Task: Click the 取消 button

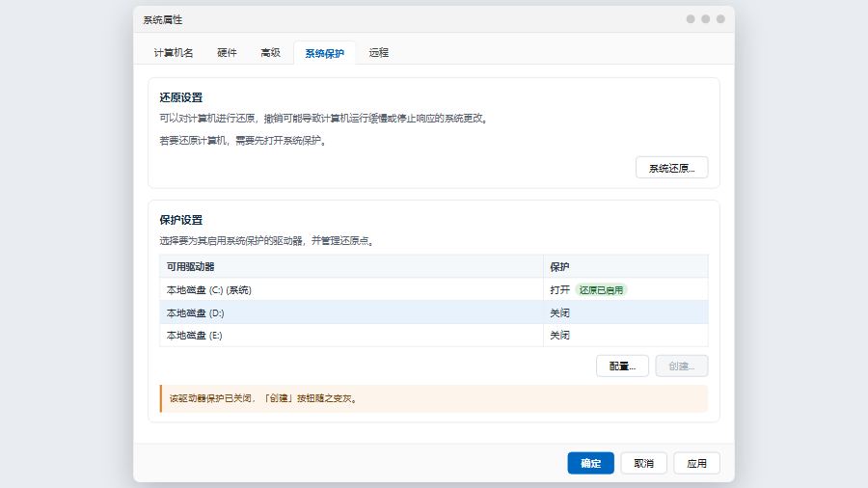Action: pos(644,463)
